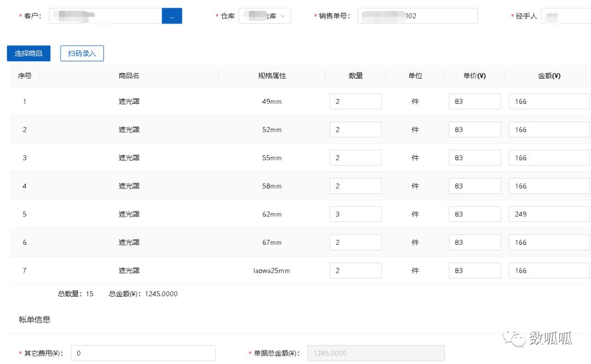This screenshot has height=364, width=591.
Task: Click the amount field showing 249
Action: click(549, 214)
